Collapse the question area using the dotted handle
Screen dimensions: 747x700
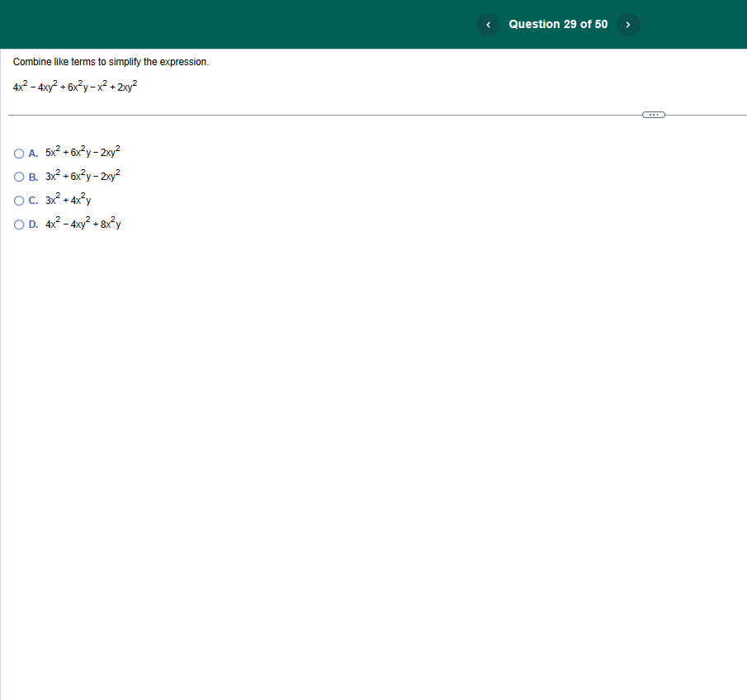pyautogui.click(x=653, y=115)
